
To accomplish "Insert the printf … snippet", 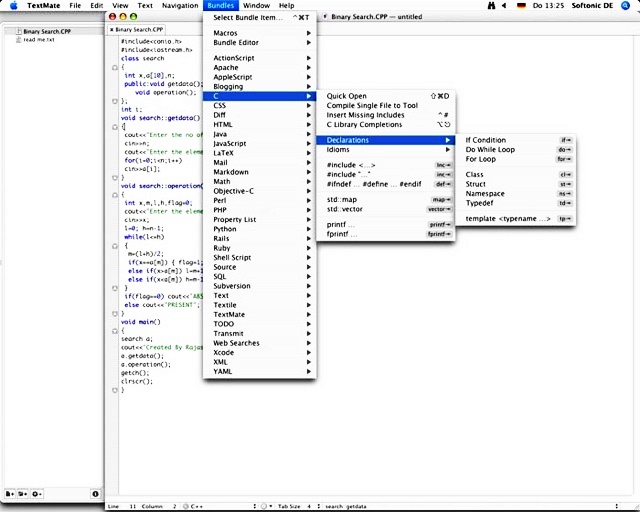I will pos(386,225).
